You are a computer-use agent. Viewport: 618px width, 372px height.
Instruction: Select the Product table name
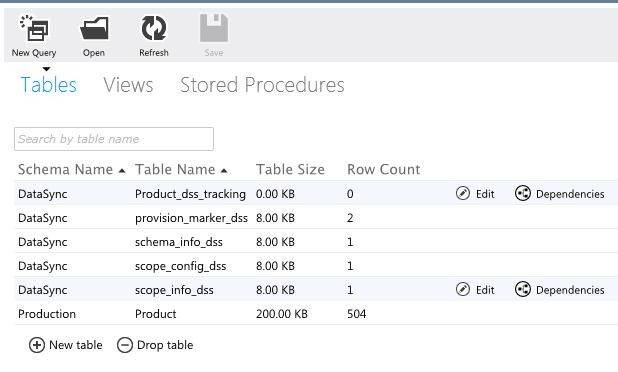tap(156, 314)
